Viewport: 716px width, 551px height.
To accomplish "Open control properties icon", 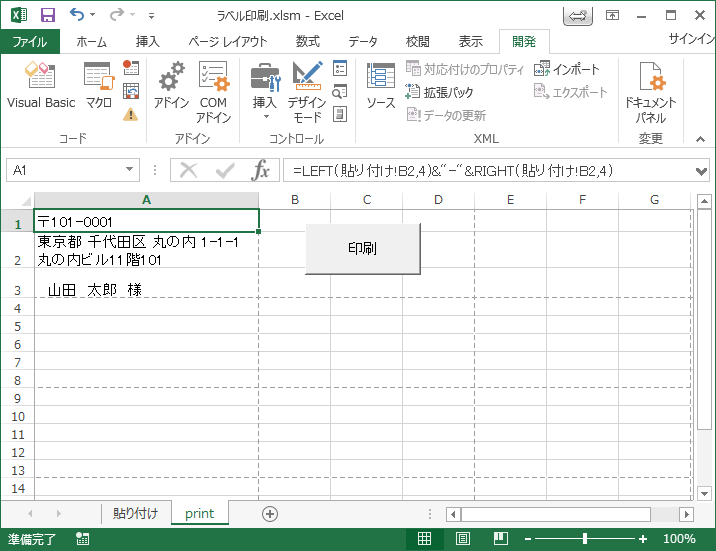I will point(340,68).
